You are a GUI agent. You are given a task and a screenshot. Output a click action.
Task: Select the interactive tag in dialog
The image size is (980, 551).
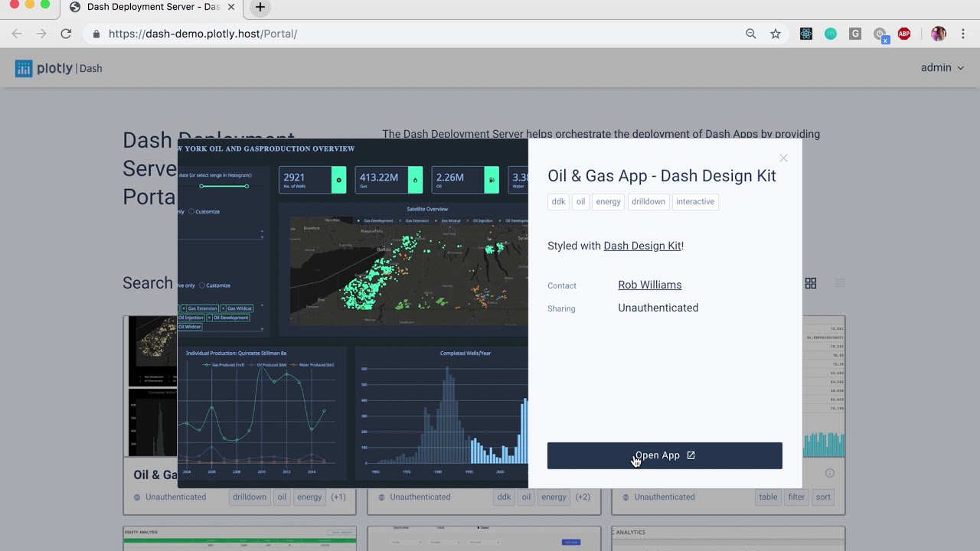695,202
